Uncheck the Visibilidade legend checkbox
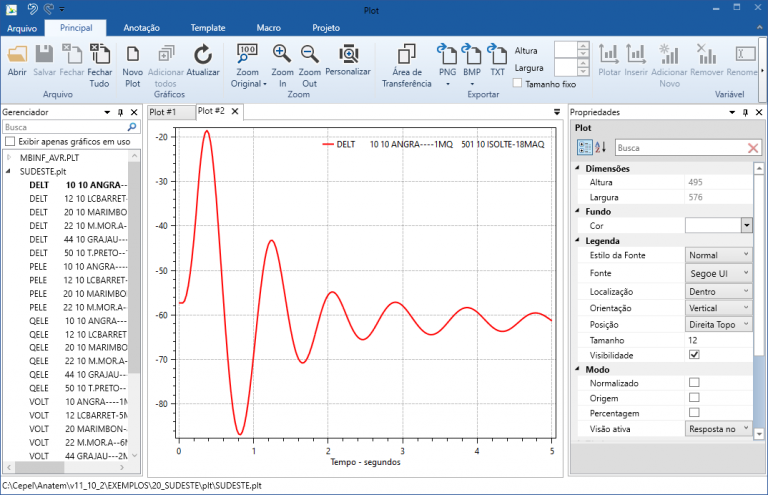Viewport: 768px width, 495px height. tap(694, 355)
